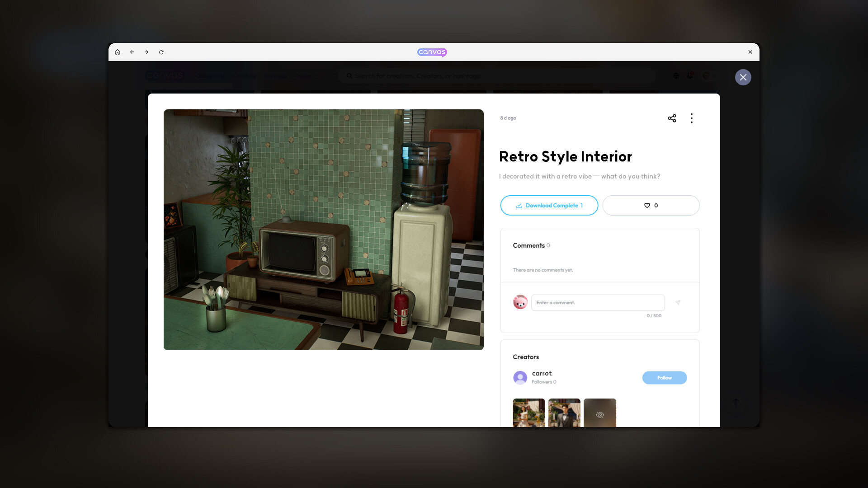Click the globe language icon
868x488 pixels.
point(676,75)
